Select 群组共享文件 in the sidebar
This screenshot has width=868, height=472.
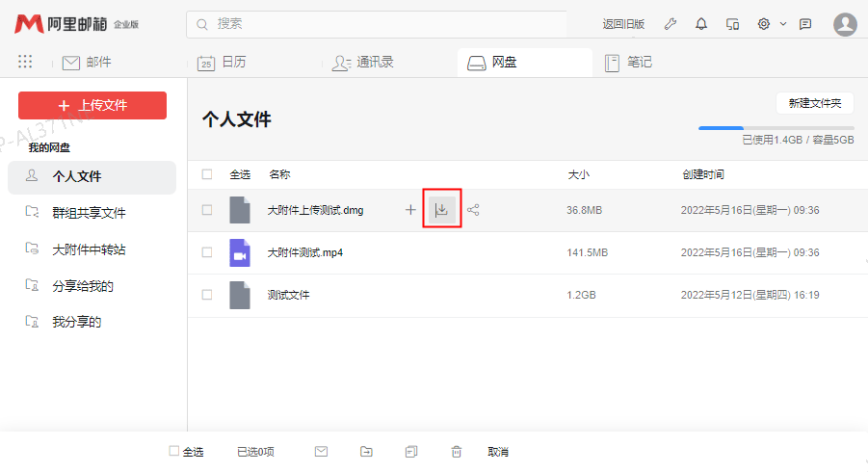click(92, 213)
